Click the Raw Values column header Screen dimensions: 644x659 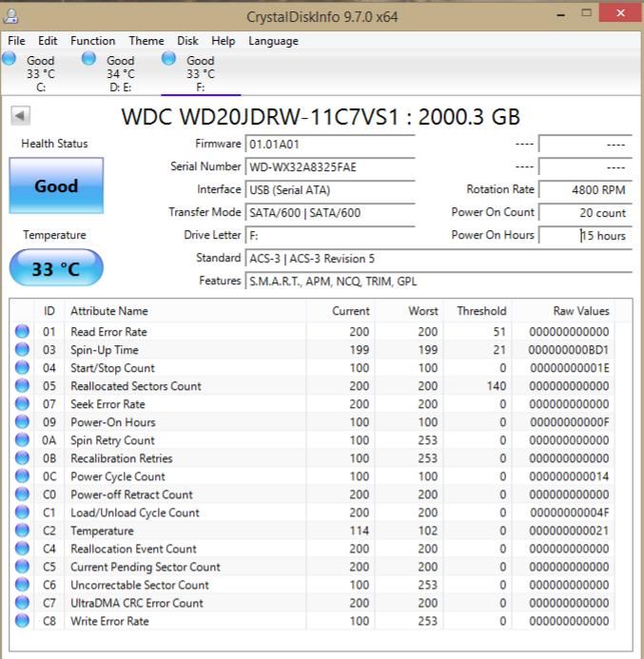563,311
